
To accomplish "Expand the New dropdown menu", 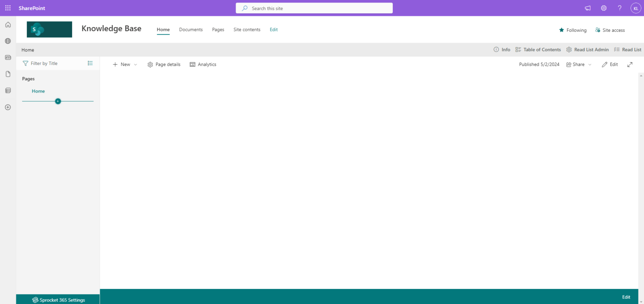I will 136,64.
